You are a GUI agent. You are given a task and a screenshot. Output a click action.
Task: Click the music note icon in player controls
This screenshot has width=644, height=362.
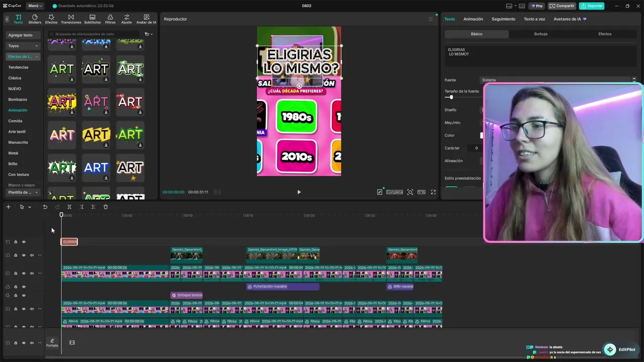coord(380,192)
